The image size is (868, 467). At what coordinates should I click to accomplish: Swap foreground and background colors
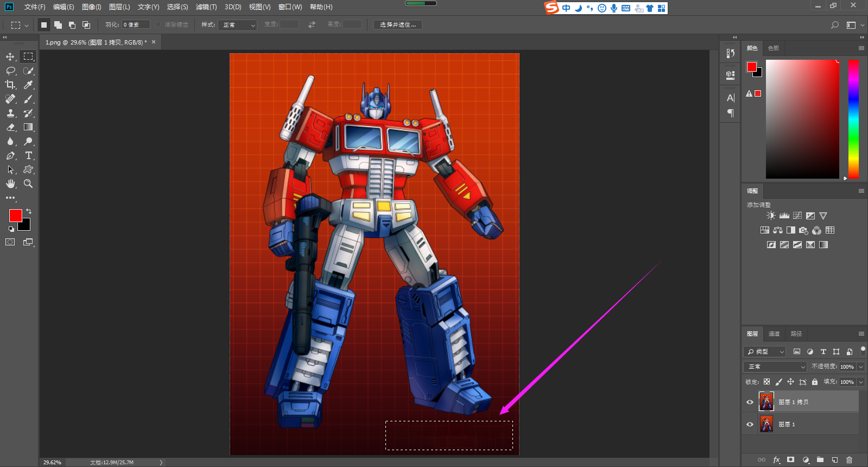point(29,211)
